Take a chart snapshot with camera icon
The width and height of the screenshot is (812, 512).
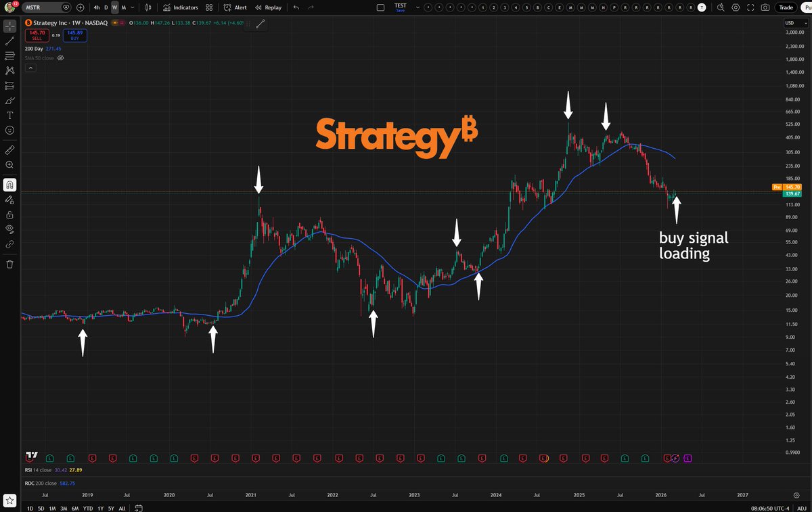765,7
